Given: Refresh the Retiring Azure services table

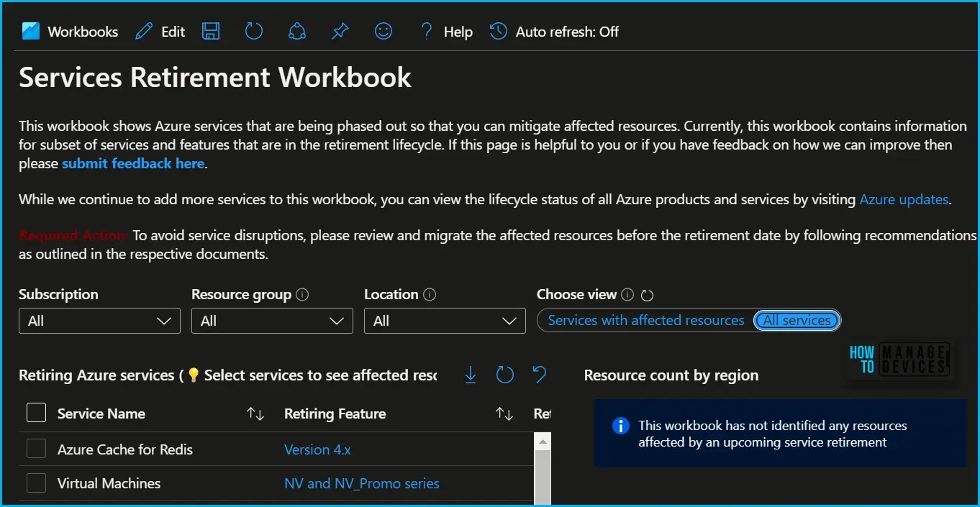Looking at the screenshot, I should click(x=505, y=375).
